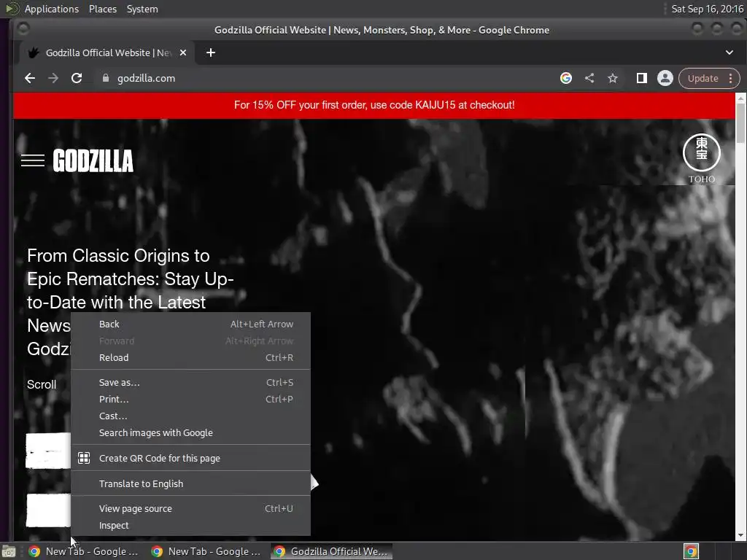Choose Inspect in the context menu
This screenshot has height=560, width=747.
tap(190, 525)
